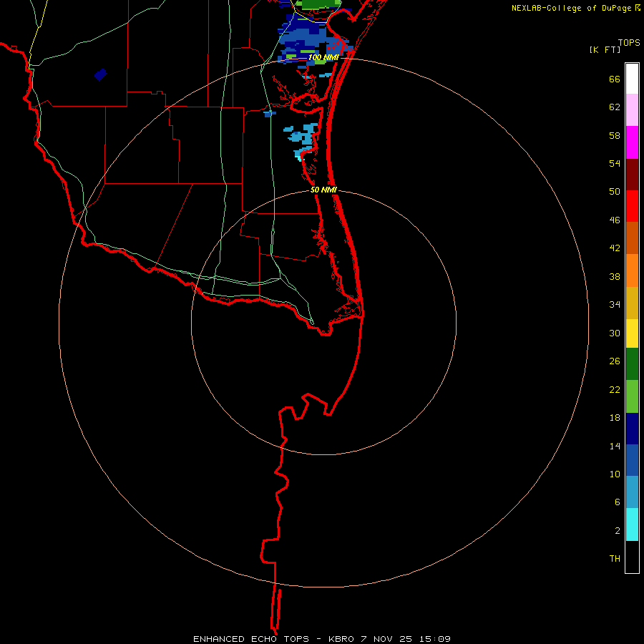644x644 pixels.
Task: Click the isolated navy echo patch in the west
Action: pyautogui.click(x=101, y=74)
